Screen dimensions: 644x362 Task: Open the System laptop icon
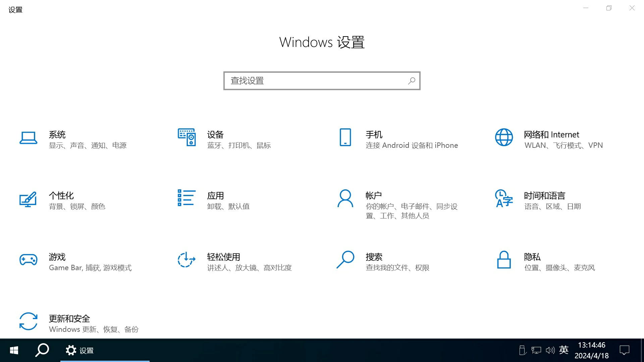click(28, 137)
